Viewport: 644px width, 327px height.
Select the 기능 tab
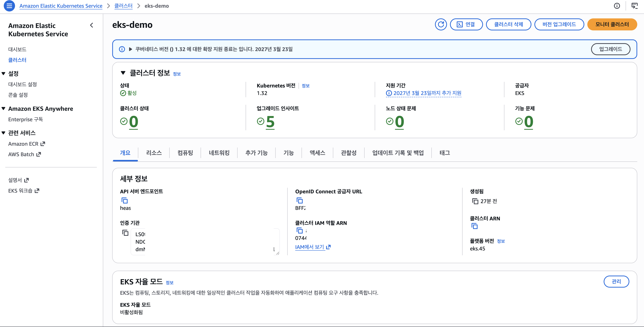(x=288, y=153)
